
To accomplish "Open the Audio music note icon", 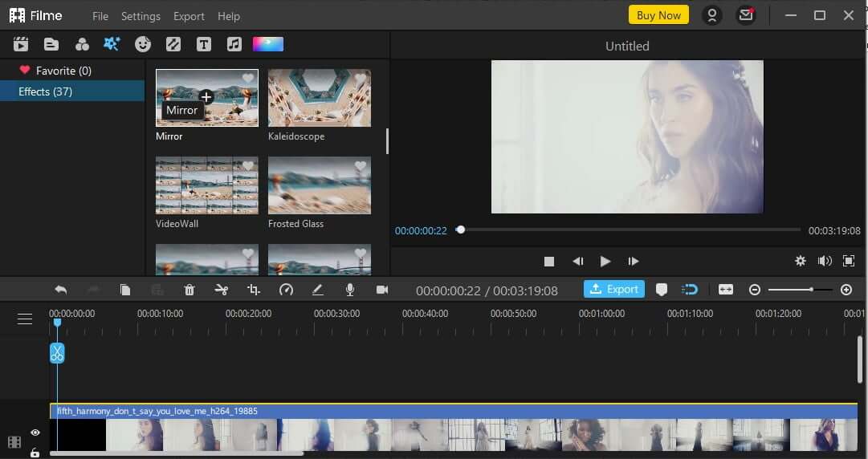I will click(x=234, y=44).
